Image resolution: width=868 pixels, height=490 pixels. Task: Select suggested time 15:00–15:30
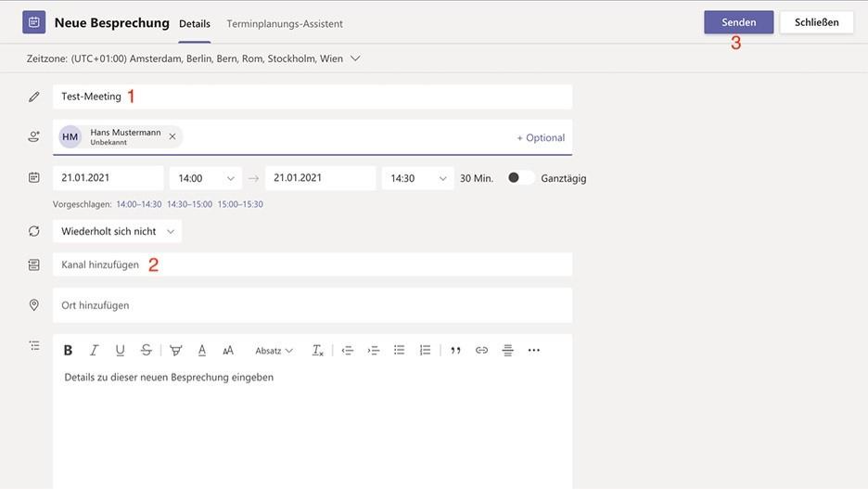click(x=240, y=204)
